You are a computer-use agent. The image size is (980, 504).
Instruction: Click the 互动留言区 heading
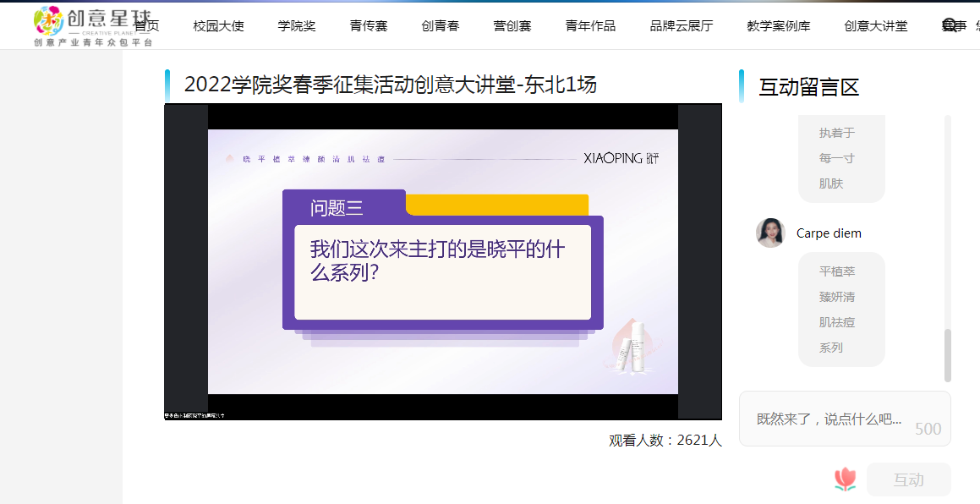click(809, 87)
